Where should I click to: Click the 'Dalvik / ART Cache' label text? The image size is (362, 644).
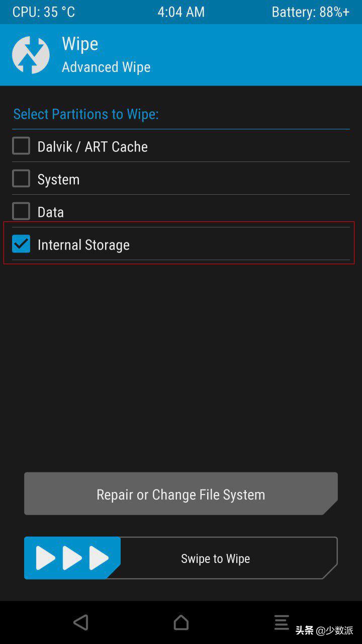pyautogui.click(x=93, y=147)
